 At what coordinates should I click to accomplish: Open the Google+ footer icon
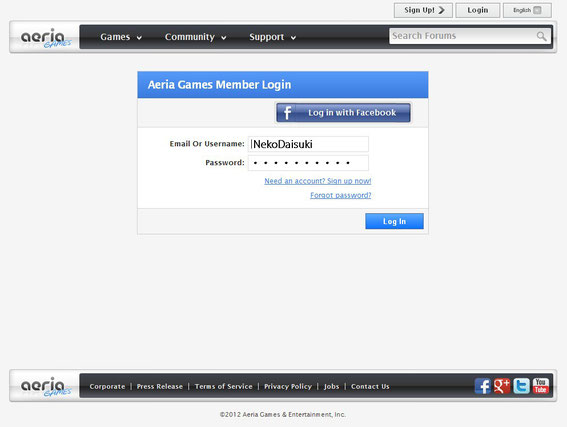coord(502,386)
